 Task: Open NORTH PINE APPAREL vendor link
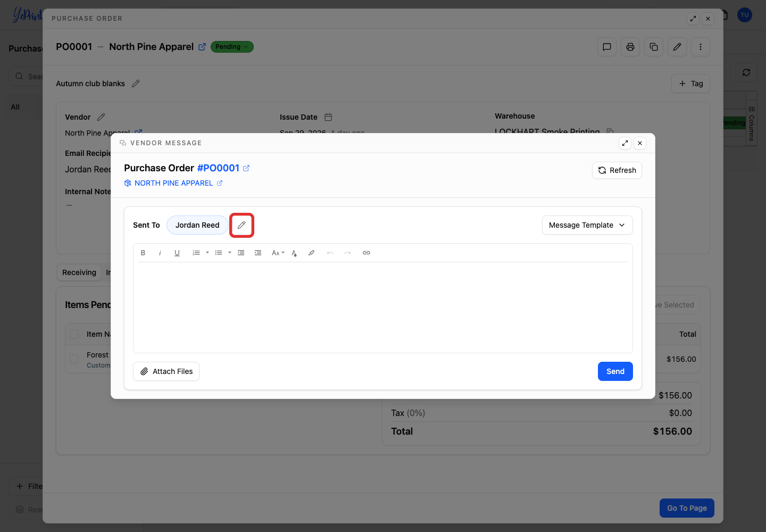coord(173,183)
